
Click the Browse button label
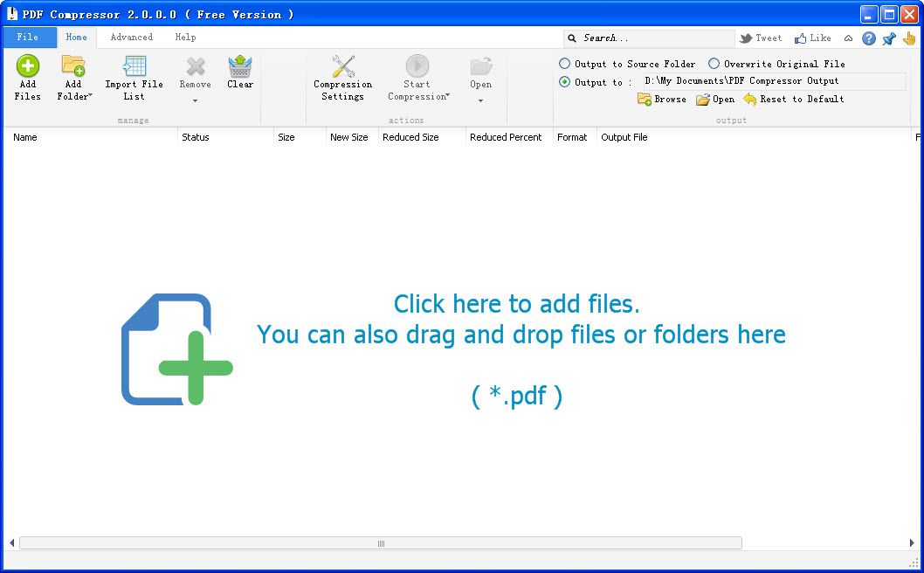tap(670, 99)
